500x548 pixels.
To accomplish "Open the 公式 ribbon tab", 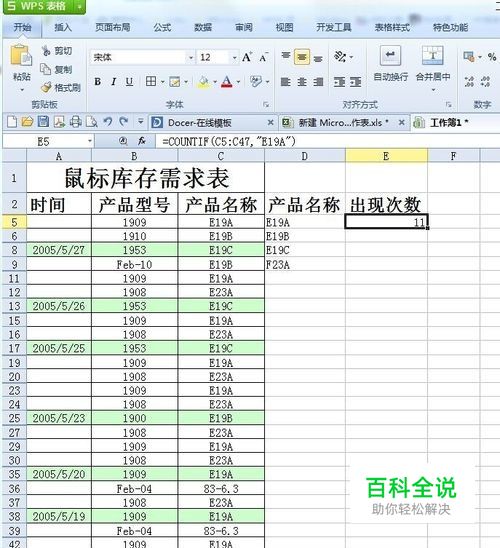I will tap(162, 27).
